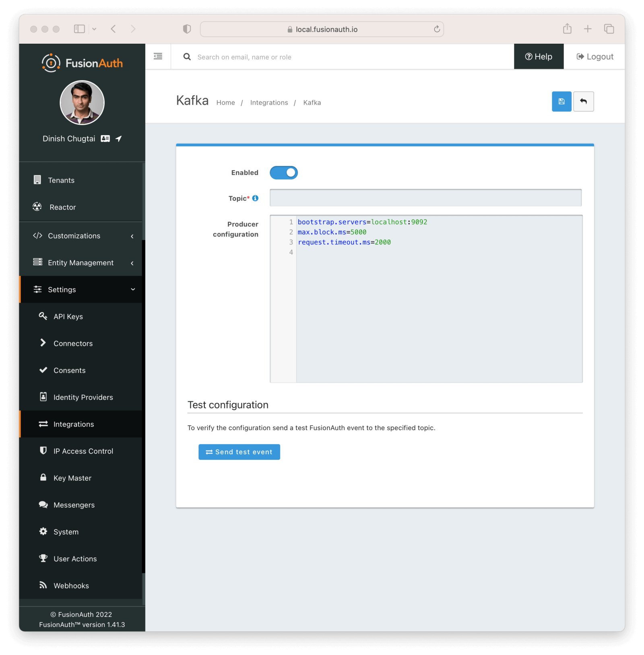
Task: Go to Integrations breadcrumb
Action: [x=269, y=103]
